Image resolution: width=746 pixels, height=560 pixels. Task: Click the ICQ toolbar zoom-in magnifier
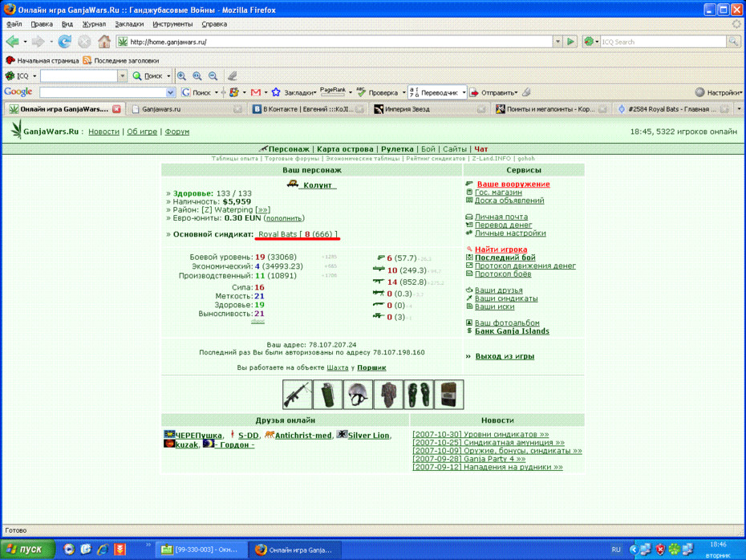pyautogui.click(x=181, y=75)
